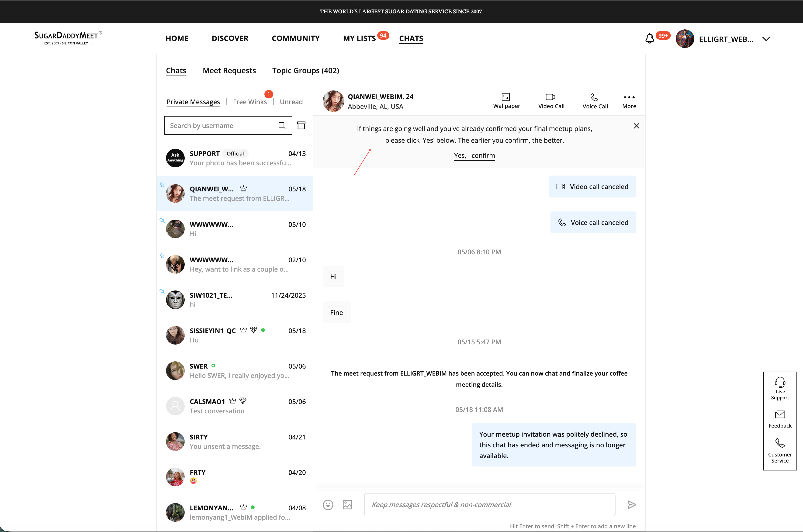Select the Private Messages filter
This screenshot has height=532, width=803.
[x=193, y=102]
